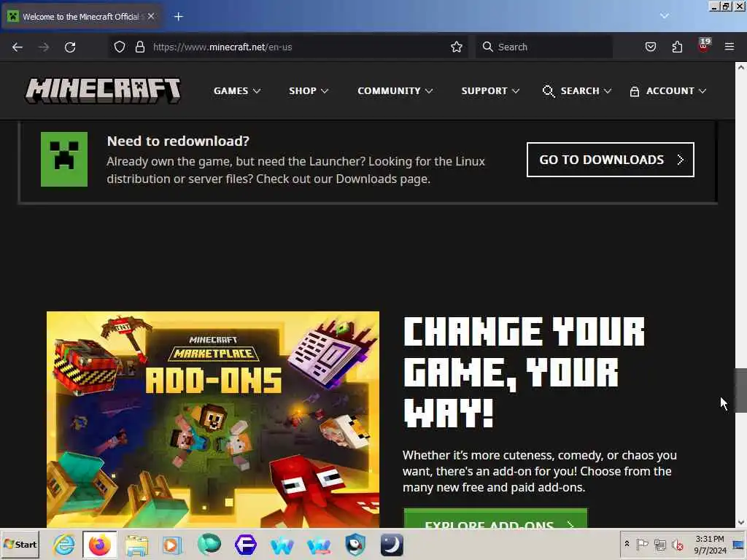Click the CHANGE YOUR GAME, YOUR WAY! heading
747x560 pixels.
click(x=524, y=373)
